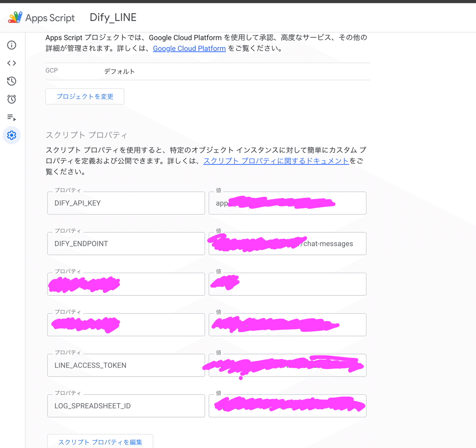Open the Overview info panel
The width and height of the screenshot is (476, 448).
[12, 45]
